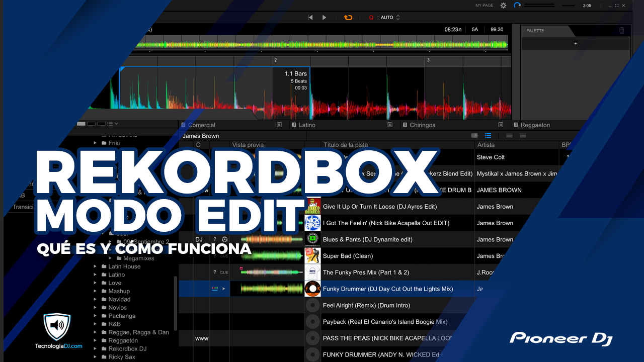Click the 99.30 BPM value
Viewport: 644px width, 362px height.
[497, 30]
